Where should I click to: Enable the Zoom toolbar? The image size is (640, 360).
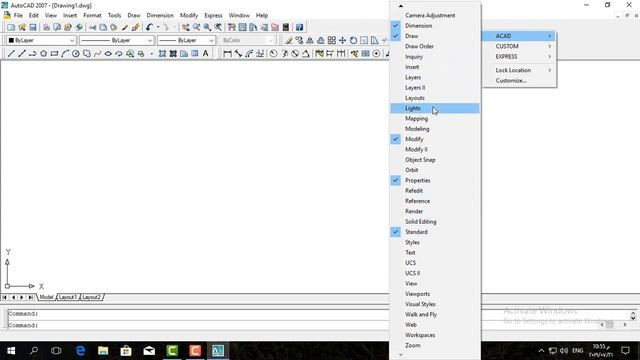(x=435, y=345)
